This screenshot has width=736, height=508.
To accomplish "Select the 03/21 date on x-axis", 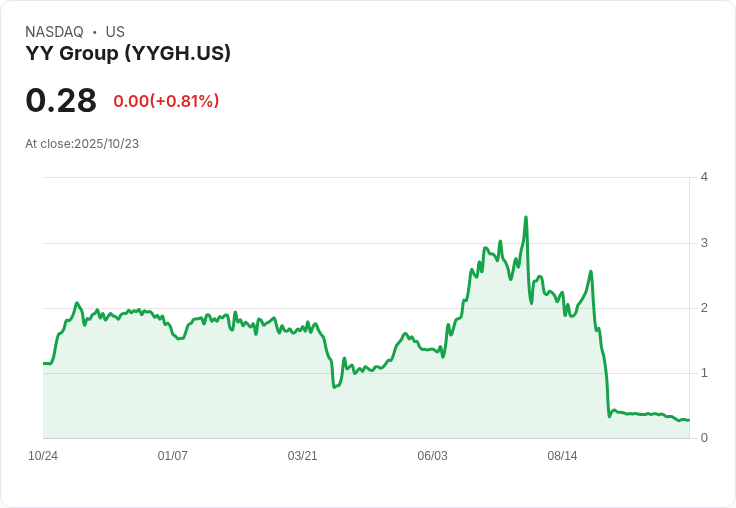I will click(303, 456).
